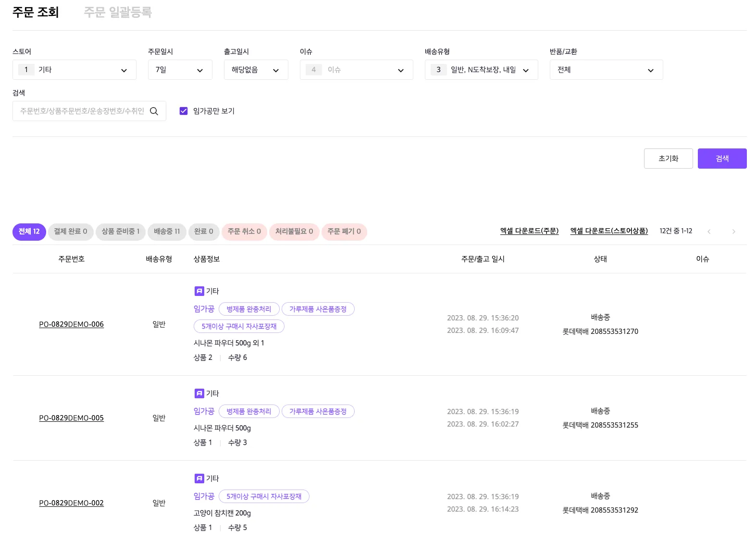Click store icon on order PO-0829DEMO-006
This screenshot has height=540, width=756.
click(x=199, y=291)
